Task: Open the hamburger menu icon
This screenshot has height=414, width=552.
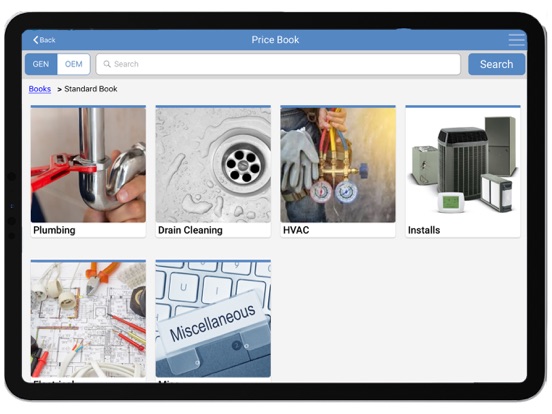Action: pyautogui.click(x=516, y=40)
